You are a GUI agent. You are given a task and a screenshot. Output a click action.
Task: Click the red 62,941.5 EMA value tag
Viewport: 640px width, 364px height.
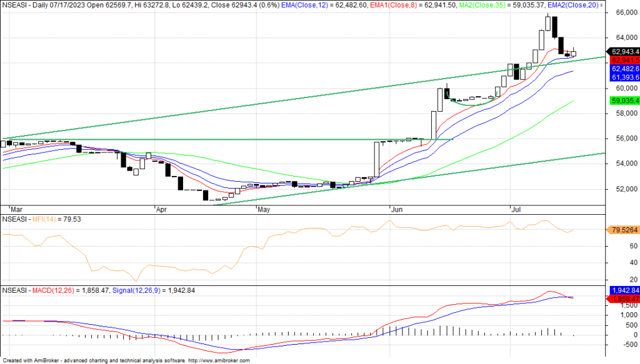pos(624,61)
